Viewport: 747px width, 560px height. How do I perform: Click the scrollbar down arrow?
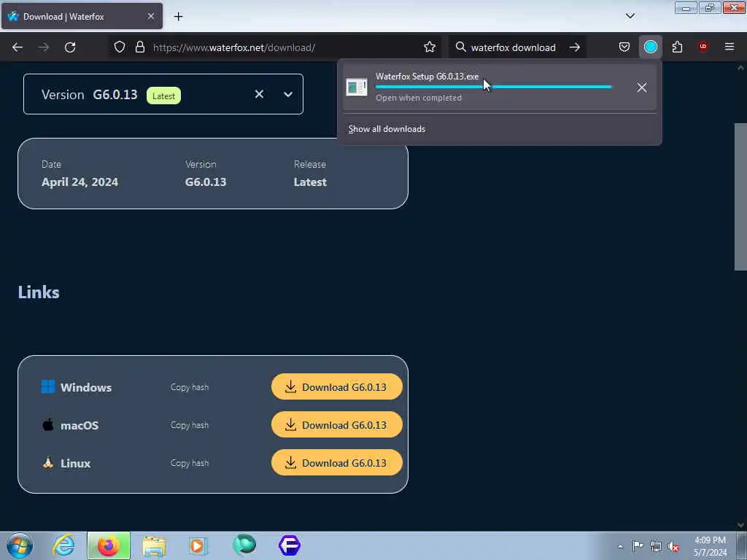(x=740, y=525)
